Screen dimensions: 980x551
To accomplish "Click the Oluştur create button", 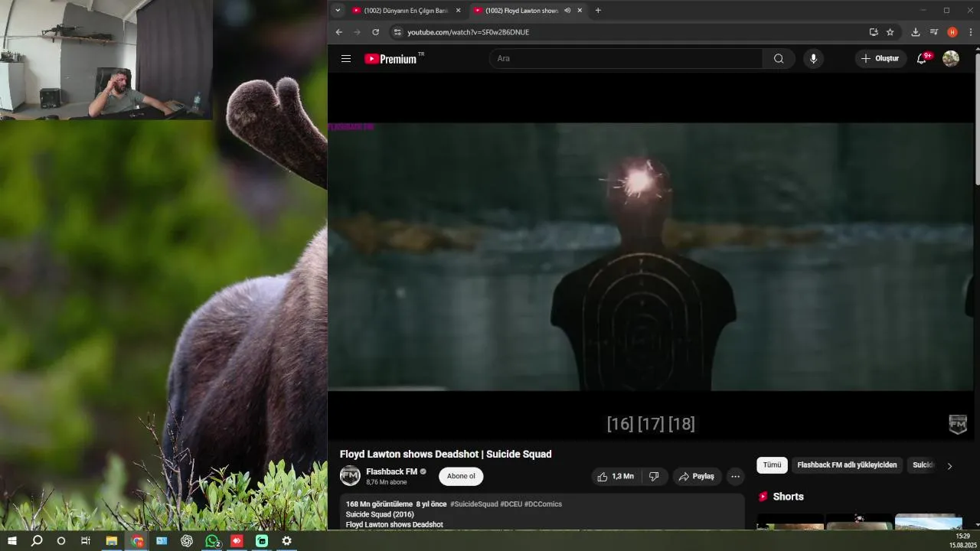I will pyautogui.click(x=880, y=59).
